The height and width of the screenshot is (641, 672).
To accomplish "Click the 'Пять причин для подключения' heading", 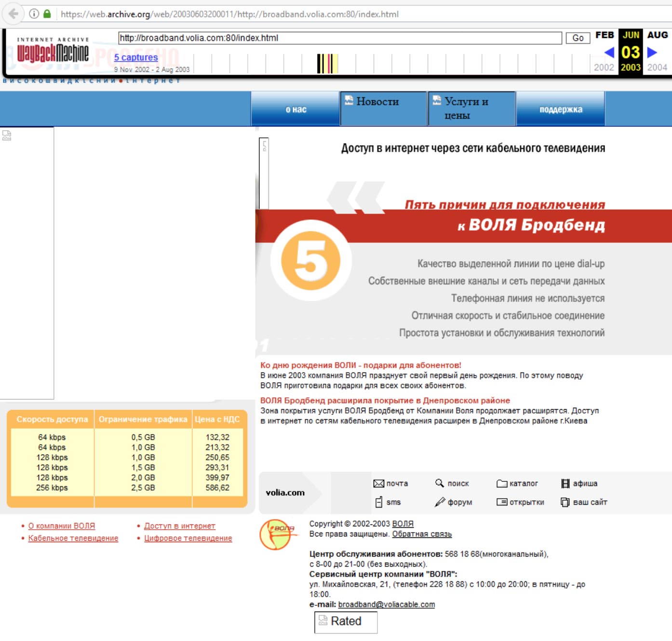I will 505,204.
